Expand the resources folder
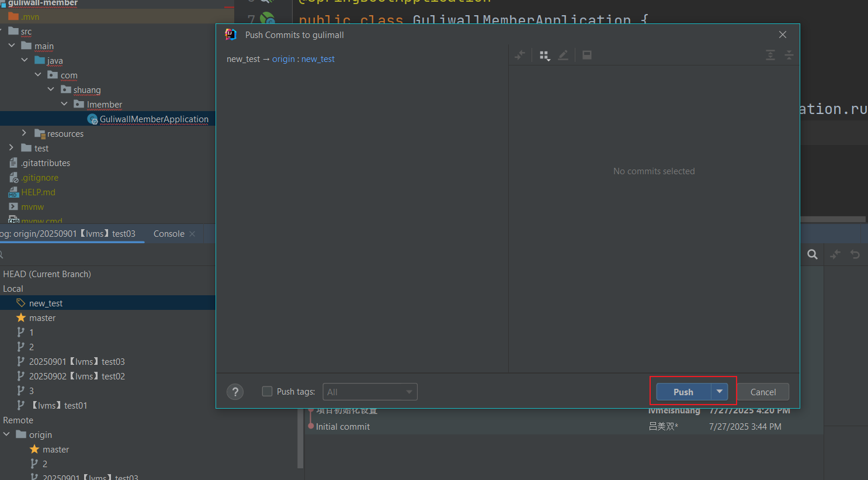This screenshot has height=480, width=868. point(24,133)
